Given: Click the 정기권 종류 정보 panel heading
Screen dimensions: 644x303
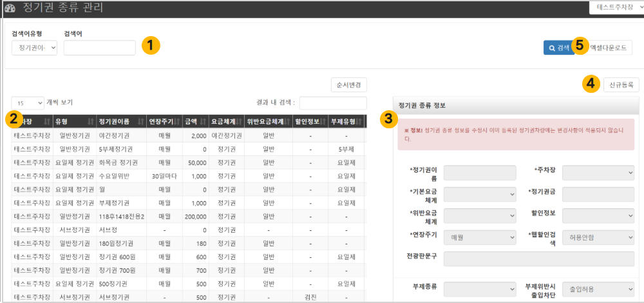Looking at the screenshot, I should (422, 105).
